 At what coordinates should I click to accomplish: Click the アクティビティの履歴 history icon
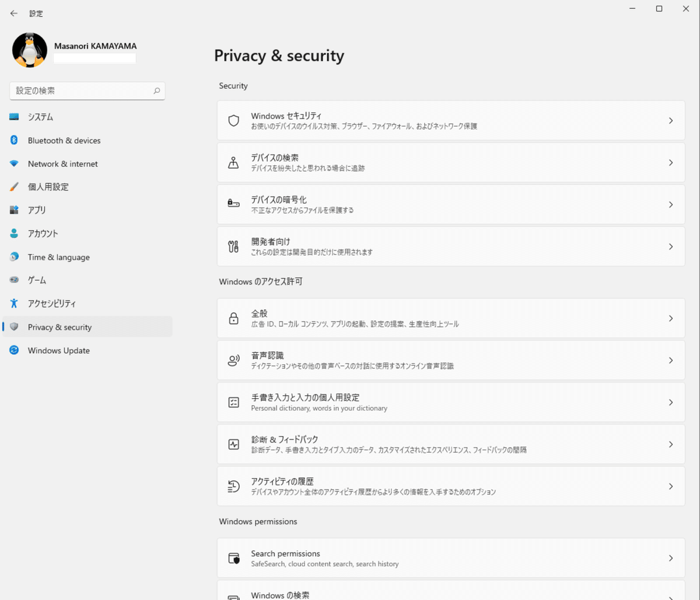[233, 486]
